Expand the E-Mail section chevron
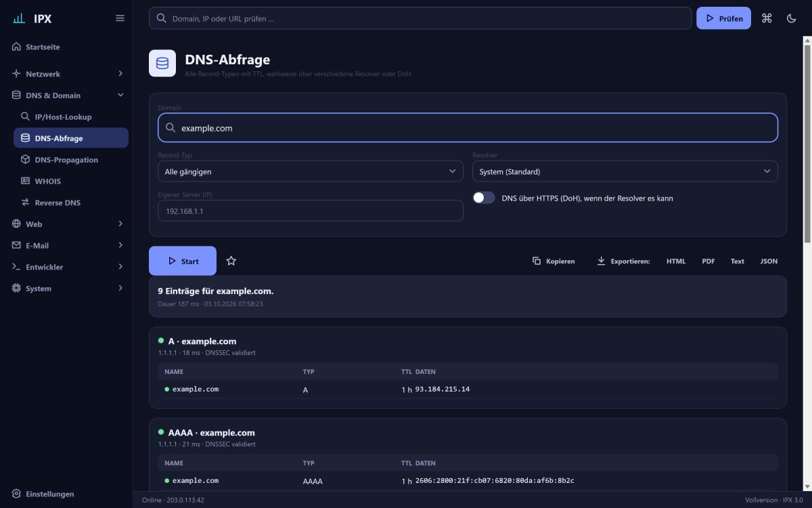This screenshot has width=812, height=508. [120, 245]
